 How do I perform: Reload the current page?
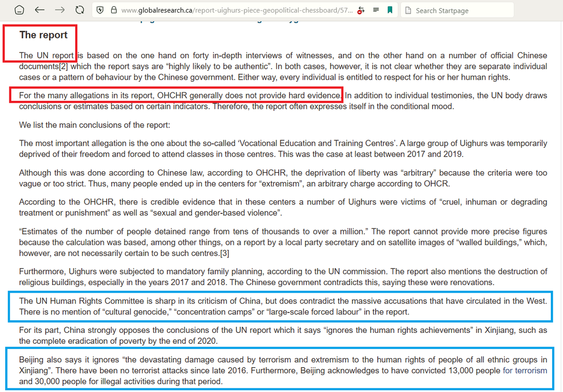[80, 10]
